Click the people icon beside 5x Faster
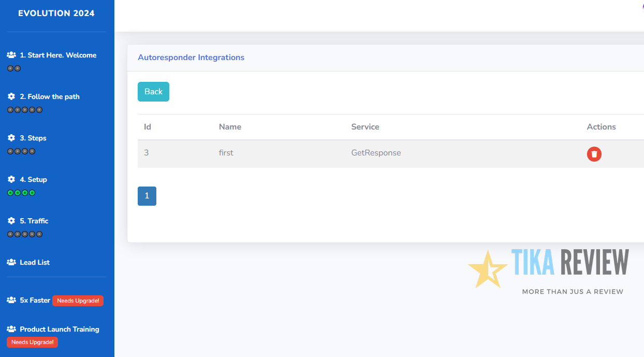Viewport: 644px width, 357px height. [11, 300]
